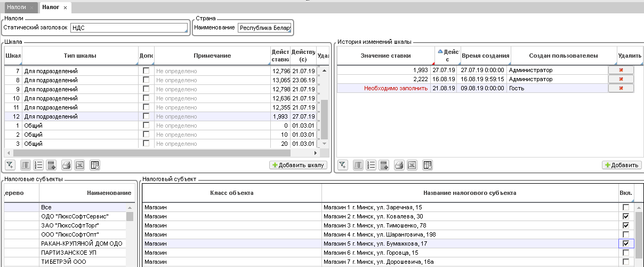Toggle Допс checkbox in scale row 12
The image size is (644, 267).
tap(146, 116)
